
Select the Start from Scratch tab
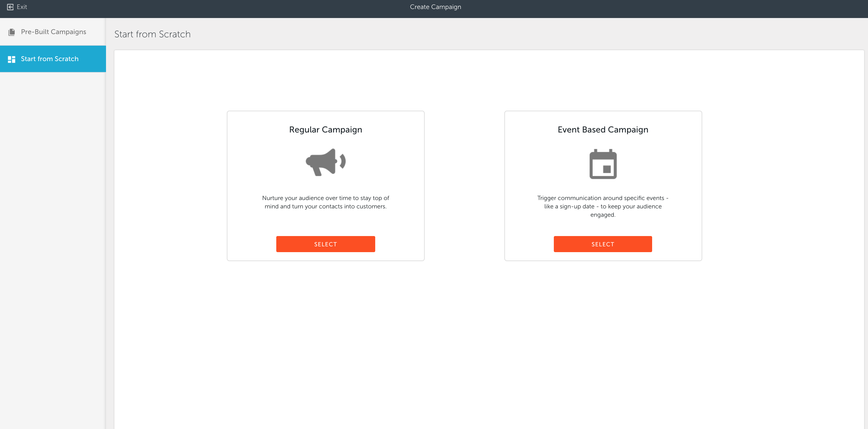coord(49,59)
